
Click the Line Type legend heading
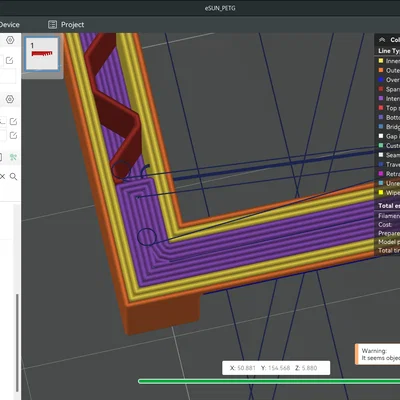tap(389, 51)
